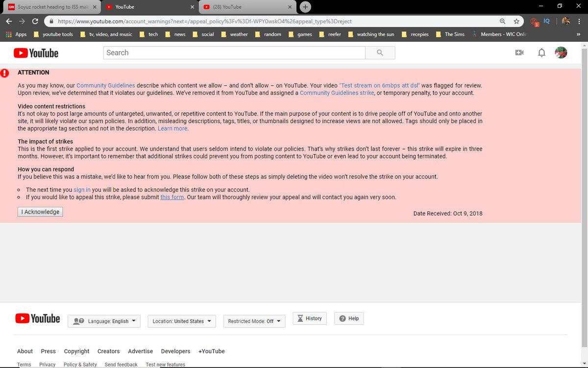Viewport: 588px width, 368px height.
Task: Open the youtube tools bookmark folder
Action: [x=52, y=34]
